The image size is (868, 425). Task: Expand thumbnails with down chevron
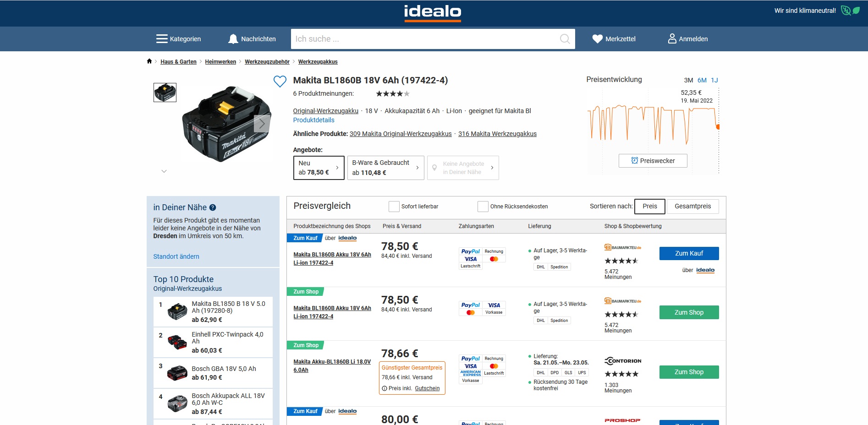tap(164, 171)
